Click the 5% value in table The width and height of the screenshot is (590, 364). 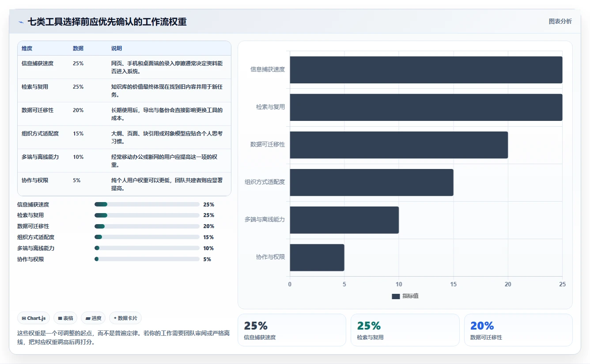pos(77,180)
